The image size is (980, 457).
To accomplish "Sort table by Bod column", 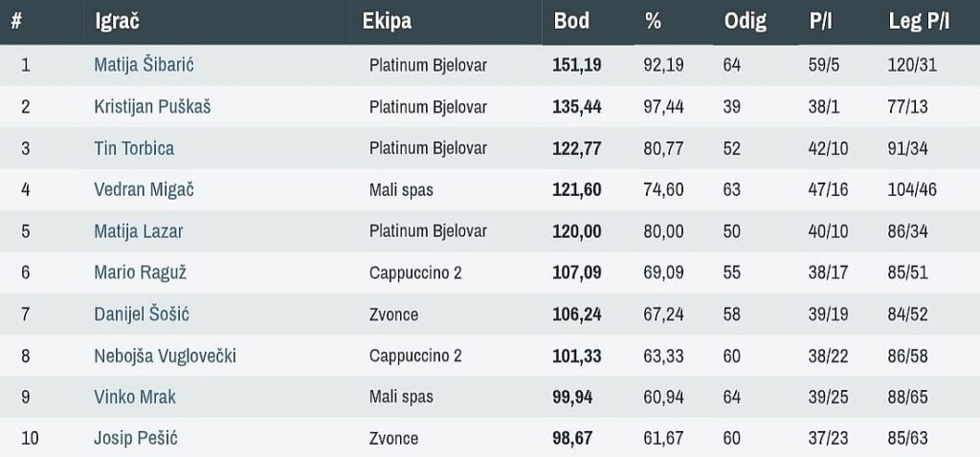I will [x=571, y=21].
